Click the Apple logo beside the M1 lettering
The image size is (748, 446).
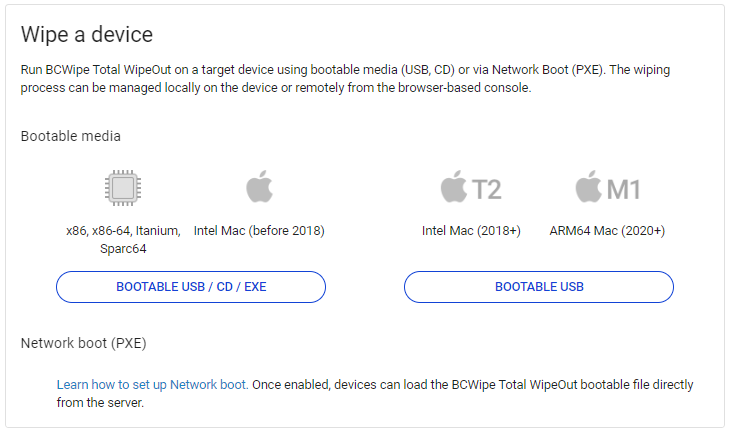589,187
